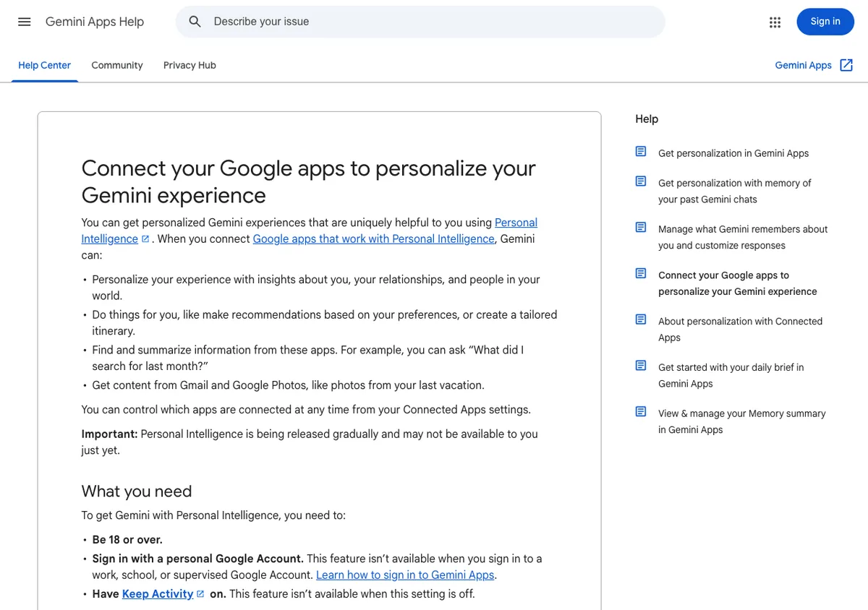
Task: Click the 'Be 18 or over.' requirement text
Action: [x=127, y=540]
